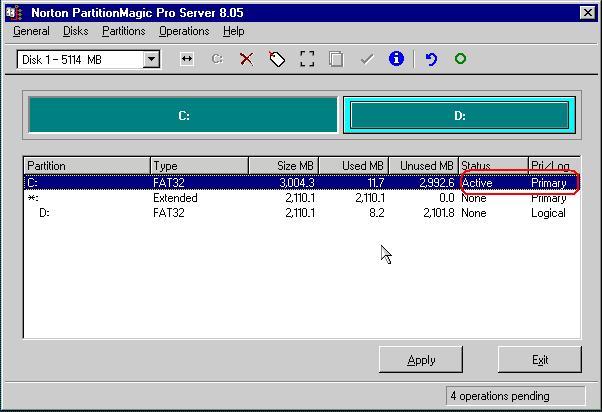The image size is (602, 412).
Task: Click the 8.2 used MB value
Action: click(377, 213)
